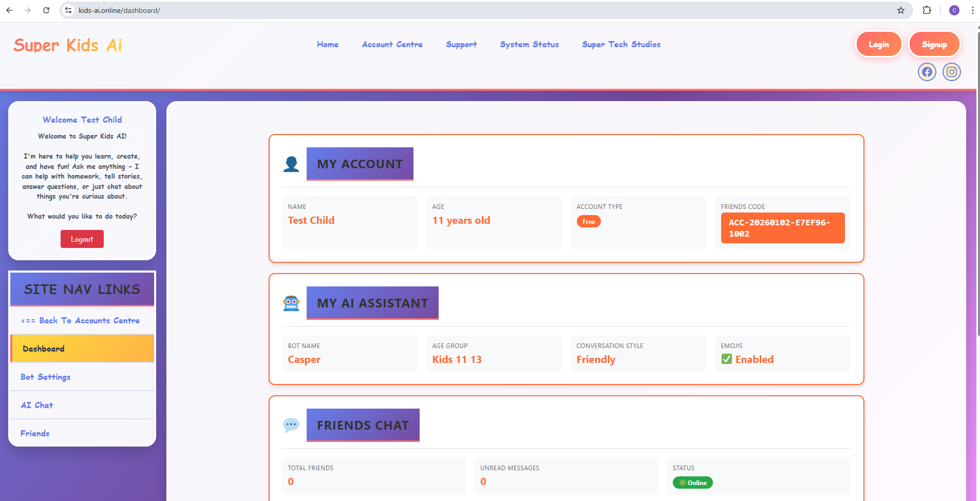
Task: Click the Total Friends count value
Action: pyautogui.click(x=291, y=481)
